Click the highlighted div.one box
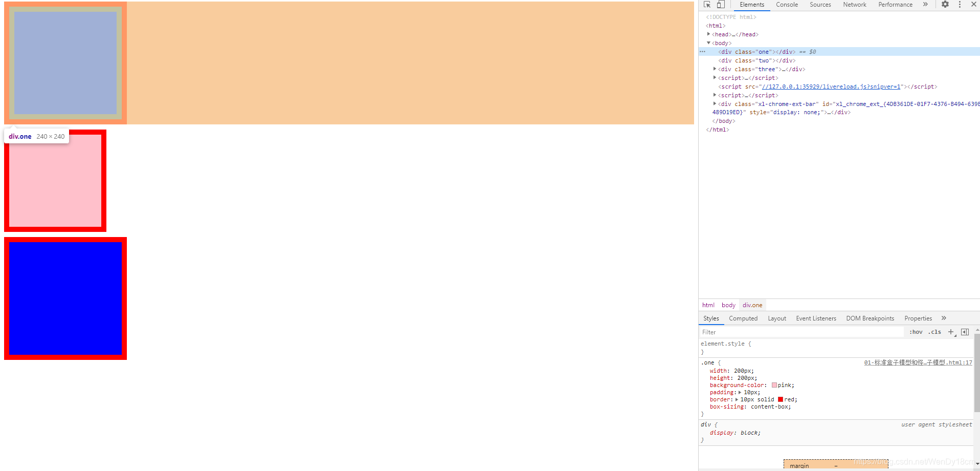This screenshot has width=980, height=471. coord(65,63)
